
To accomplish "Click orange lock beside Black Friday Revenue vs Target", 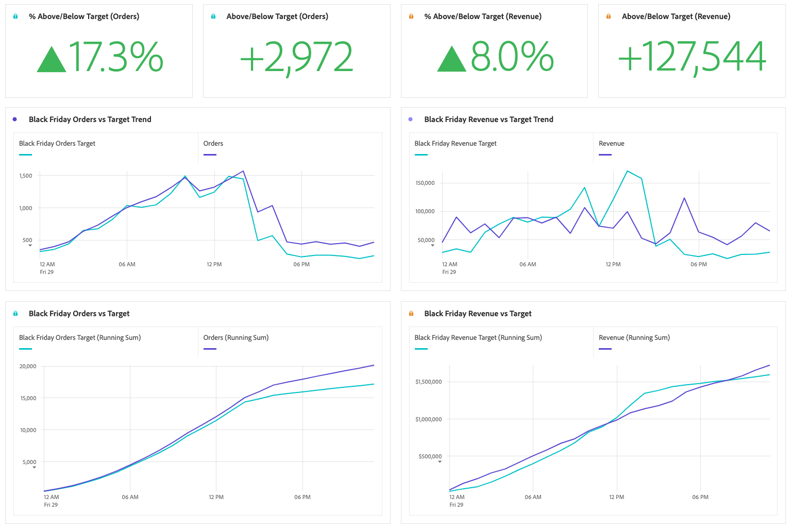I will pos(411,314).
